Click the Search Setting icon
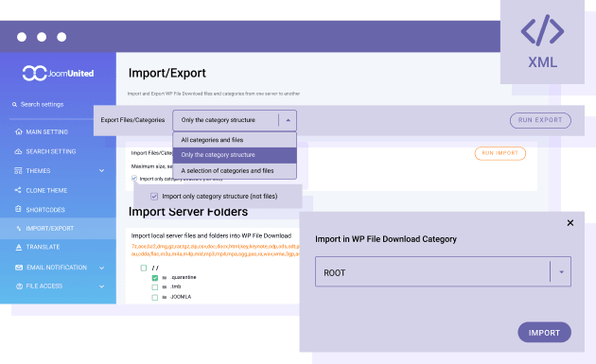The height and width of the screenshot is (364, 596). [x=18, y=151]
